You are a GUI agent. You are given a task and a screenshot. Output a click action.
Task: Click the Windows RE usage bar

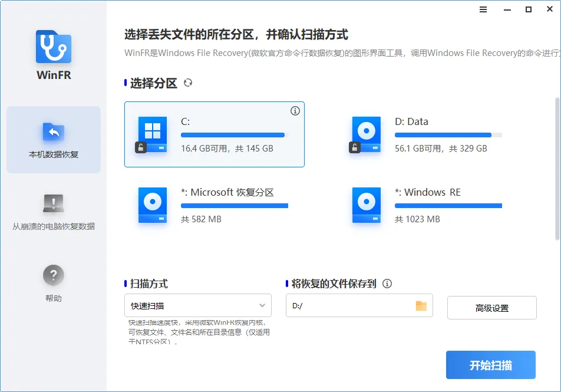(x=448, y=206)
